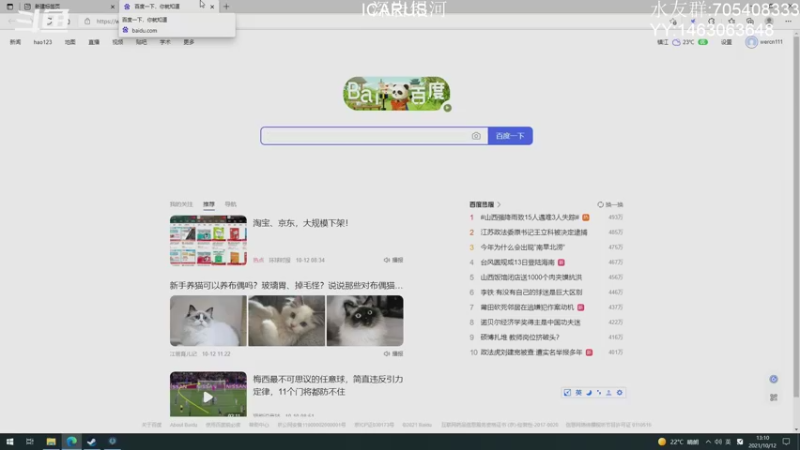Open the 直播 live link
Viewport: 800px width, 450px height.
pos(94,42)
